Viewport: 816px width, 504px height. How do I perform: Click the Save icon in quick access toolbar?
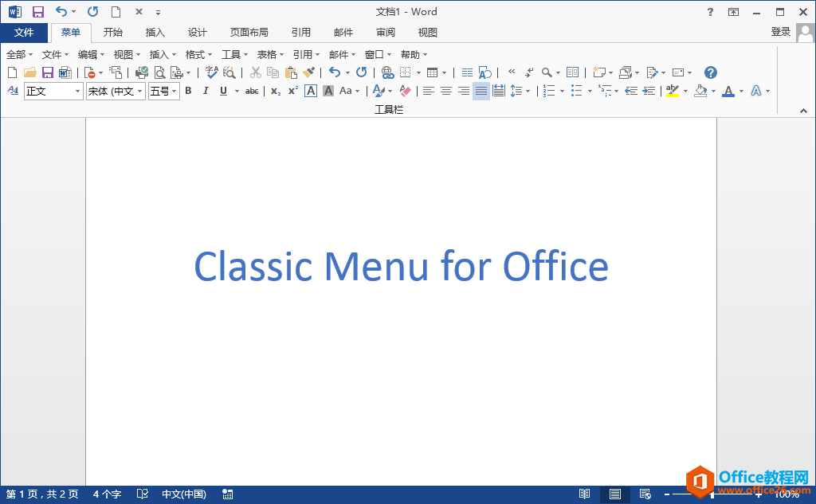(38, 11)
